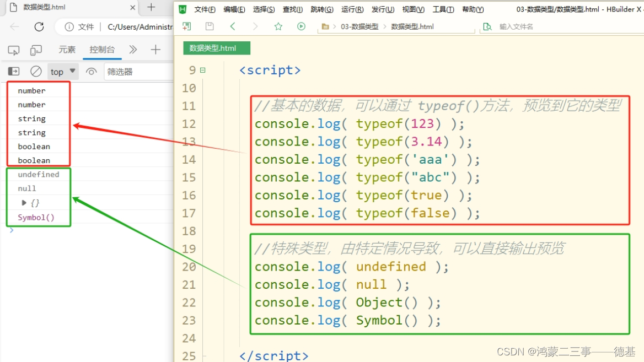Viewport: 644px width, 362px height.
Task: Click line number 20 in gutter
Action: [189, 267]
